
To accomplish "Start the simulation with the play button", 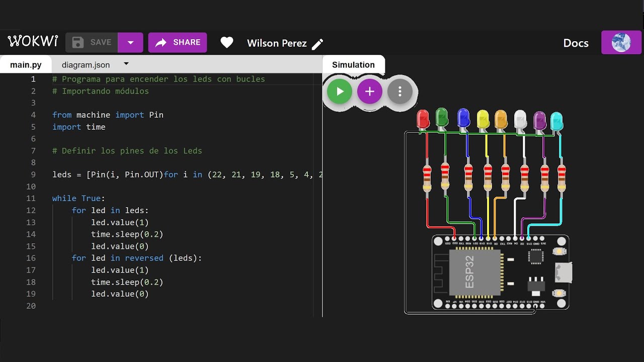I will click(340, 92).
